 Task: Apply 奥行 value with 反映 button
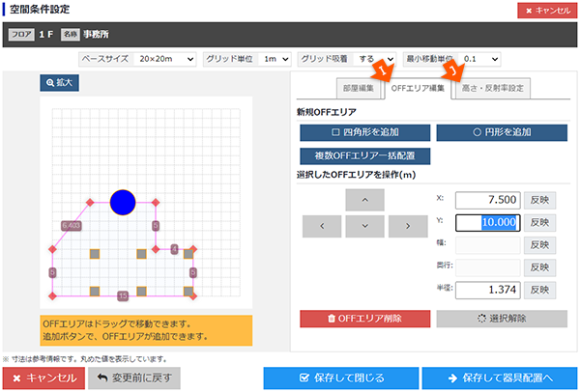click(x=539, y=267)
